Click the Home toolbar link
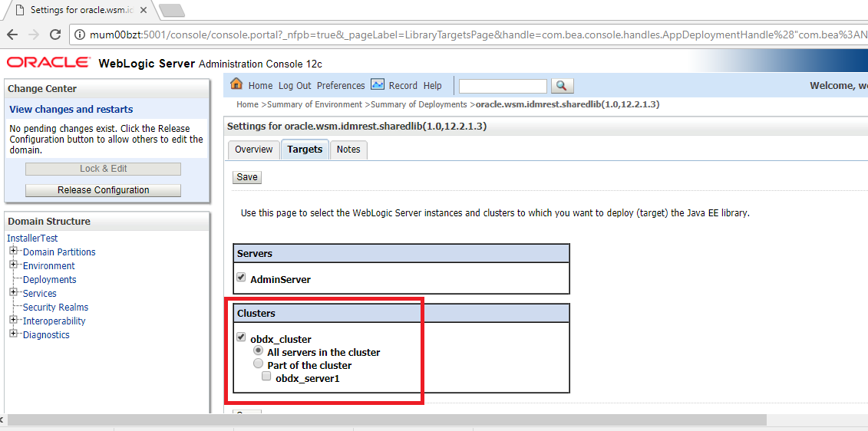 click(x=260, y=86)
